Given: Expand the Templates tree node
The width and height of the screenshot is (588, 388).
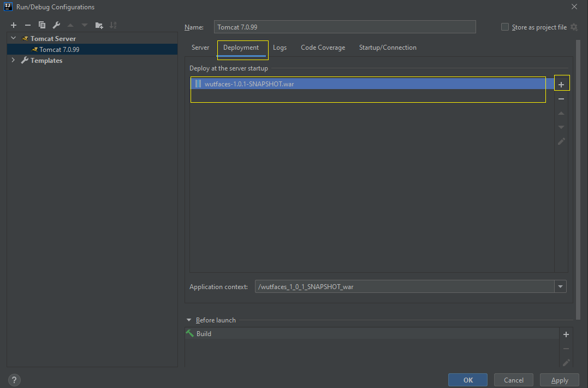Looking at the screenshot, I should point(14,61).
